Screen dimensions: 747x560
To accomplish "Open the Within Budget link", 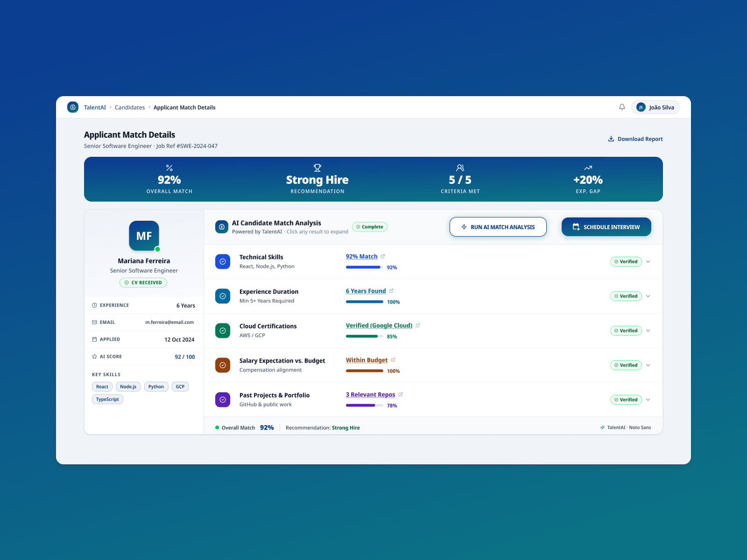I will (x=367, y=360).
